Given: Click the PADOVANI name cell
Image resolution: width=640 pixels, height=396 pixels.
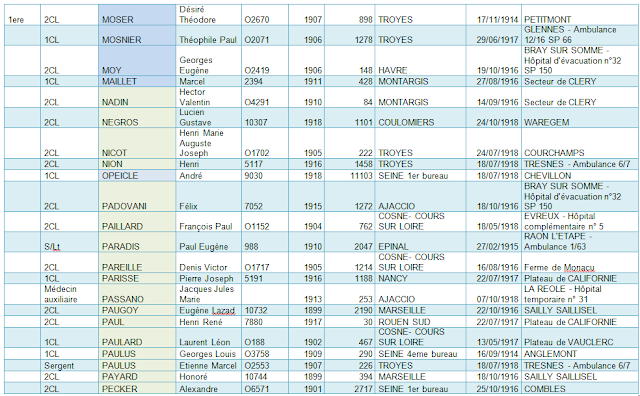Looking at the screenshot, I should [x=137, y=196].
